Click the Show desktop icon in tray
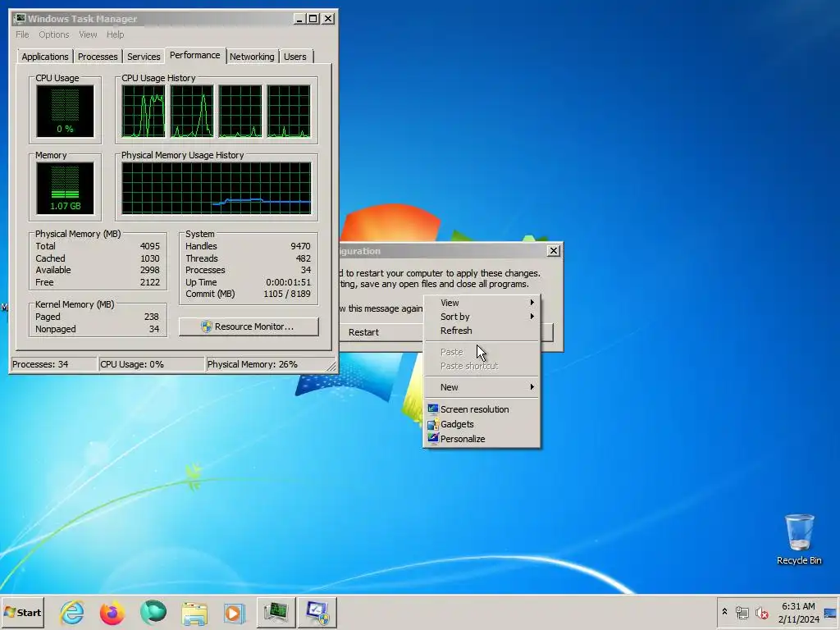Screen dimensions: 840x630 (830, 613)
